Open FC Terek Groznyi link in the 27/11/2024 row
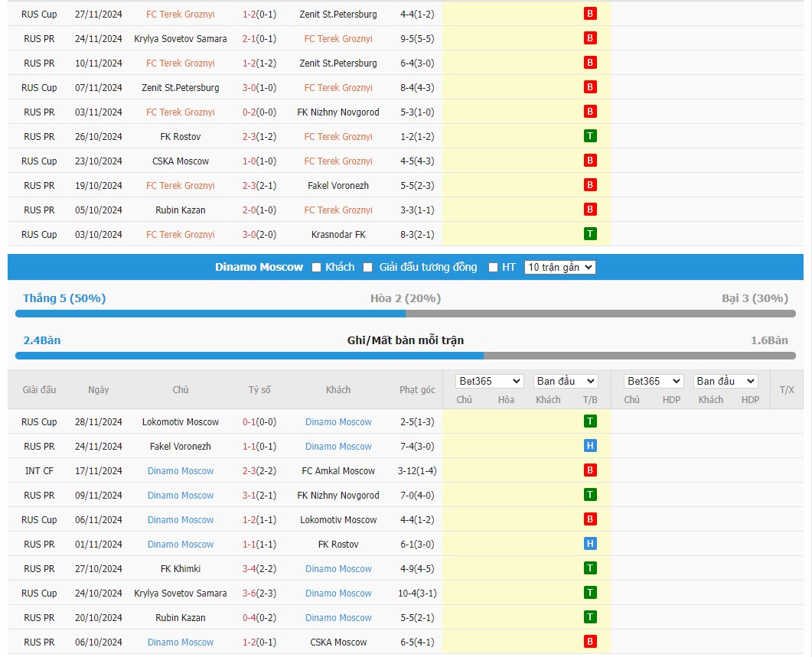812x657 pixels. [x=180, y=15]
